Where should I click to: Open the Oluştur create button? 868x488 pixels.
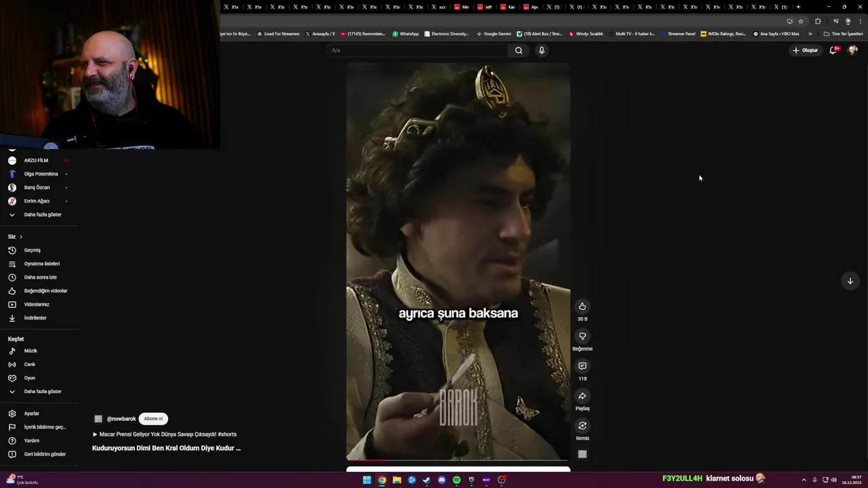(x=805, y=50)
